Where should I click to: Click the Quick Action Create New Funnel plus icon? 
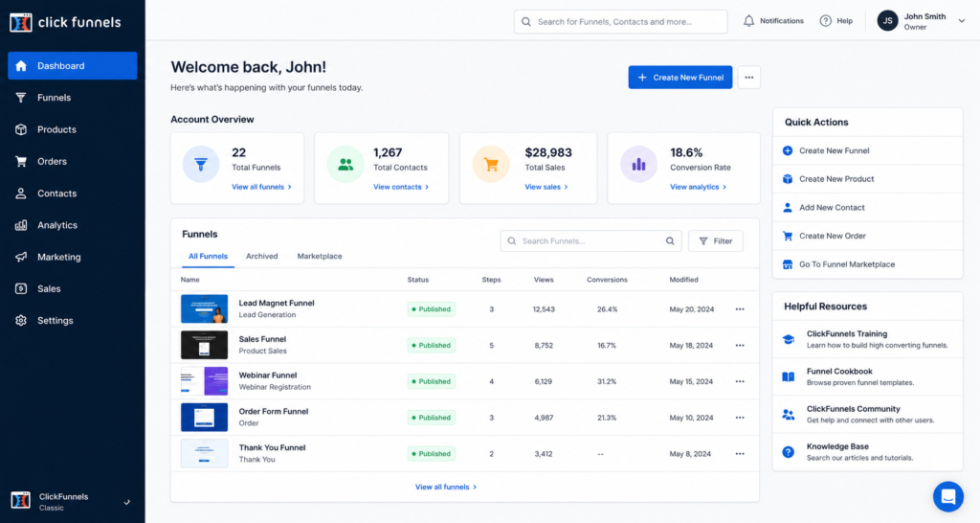(x=788, y=150)
